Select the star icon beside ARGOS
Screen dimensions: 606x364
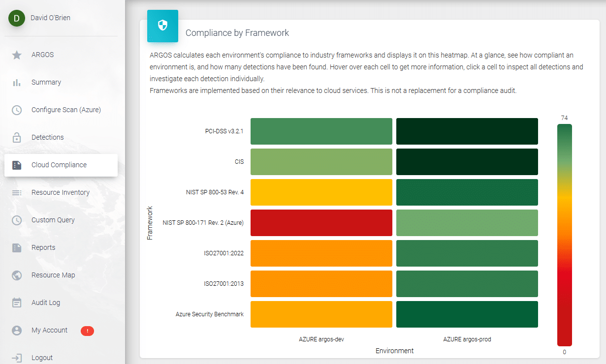click(15, 55)
